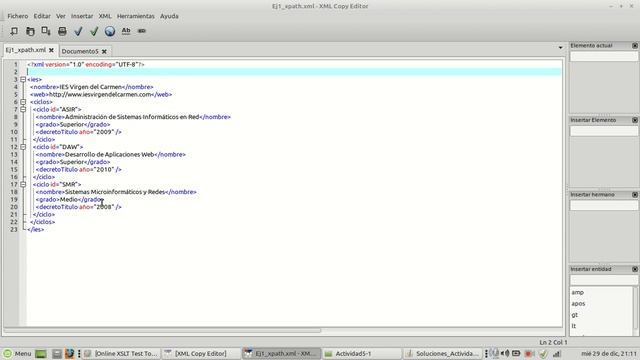Select the apos entity in the list
Viewport: 640px width, 360px height.
click(x=578, y=304)
